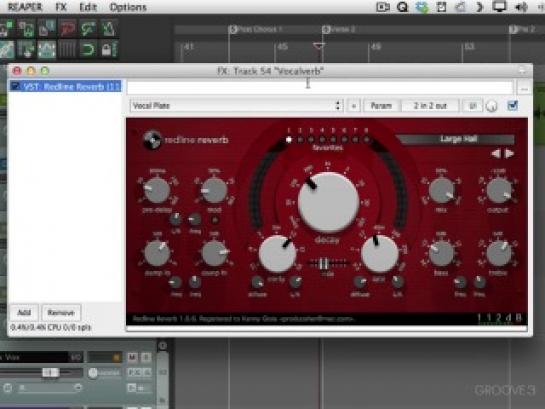Viewport: 545px width, 409px height.
Task: Click the damp hi knob
Action: 214,253
